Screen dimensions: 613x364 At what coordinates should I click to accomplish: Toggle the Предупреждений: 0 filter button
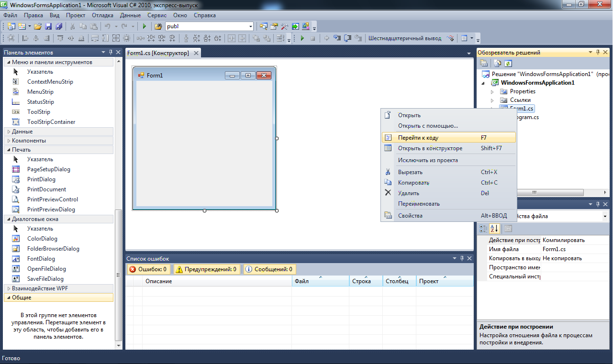[x=206, y=269]
